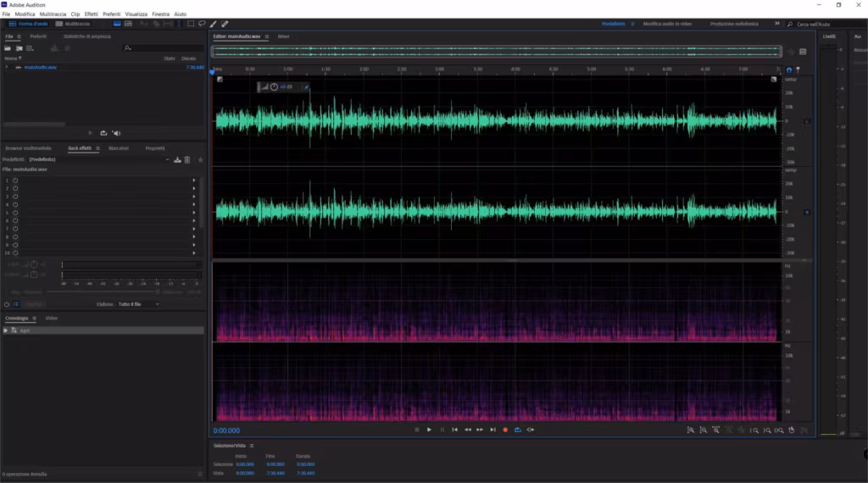Open the Preferiti tab
The width and height of the screenshot is (868, 483).
click(38, 36)
